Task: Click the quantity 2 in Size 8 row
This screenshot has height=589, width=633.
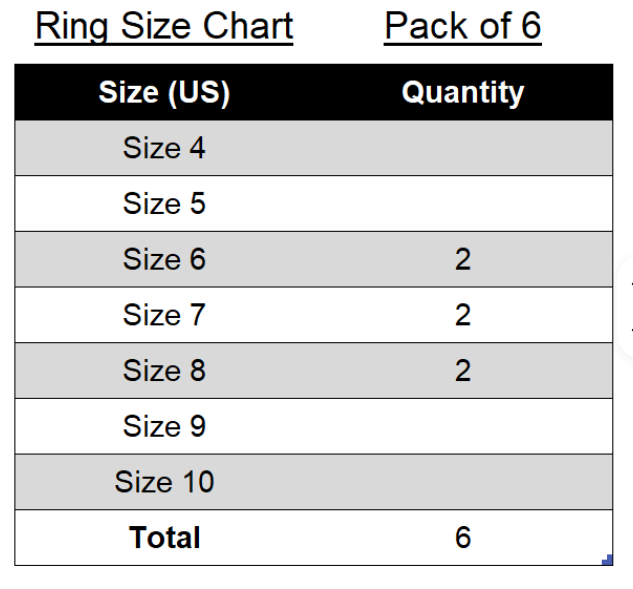Action: pos(463,371)
